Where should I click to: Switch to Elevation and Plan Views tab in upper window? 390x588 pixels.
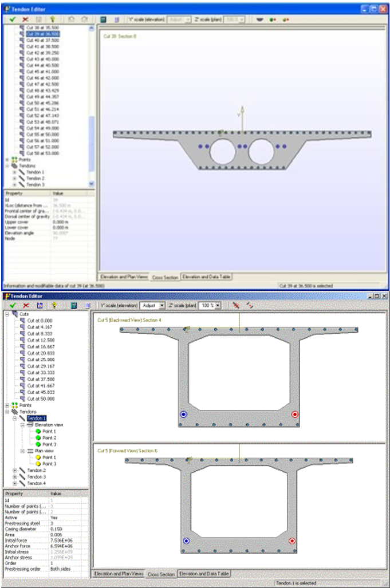124,277
